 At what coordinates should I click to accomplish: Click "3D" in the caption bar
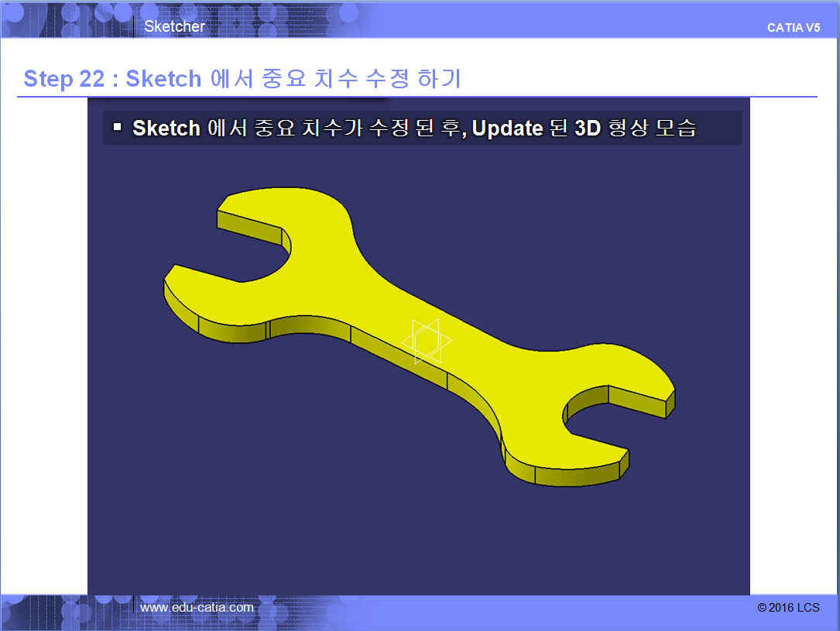click(x=588, y=129)
